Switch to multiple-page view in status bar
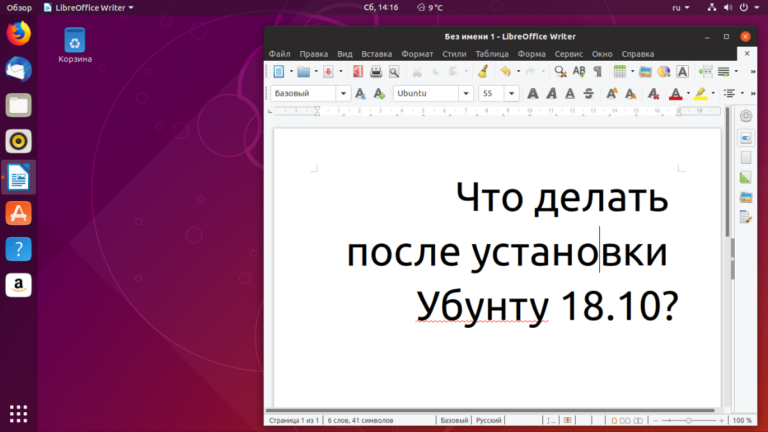This screenshot has height=432, width=768. [x=625, y=420]
